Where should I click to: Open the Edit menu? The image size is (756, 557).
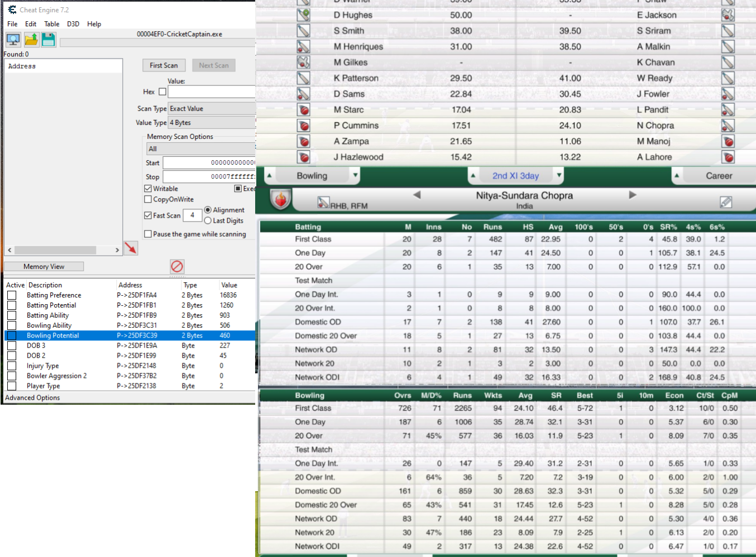tap(31, 24)
